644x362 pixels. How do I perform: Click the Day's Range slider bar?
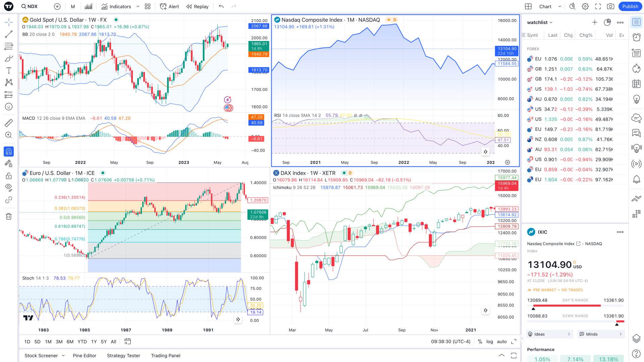(x=576, y=305)
